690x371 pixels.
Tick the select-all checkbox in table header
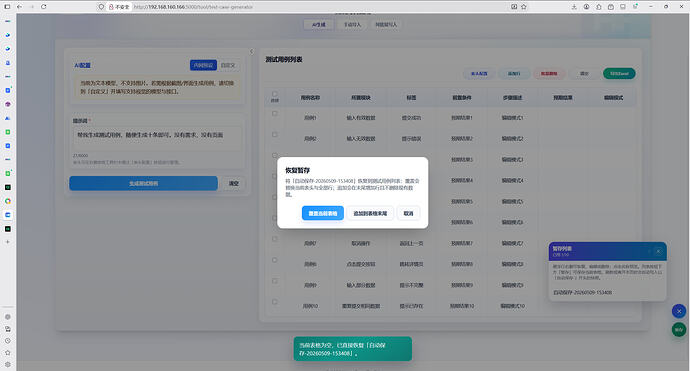[x=275, y=94]
